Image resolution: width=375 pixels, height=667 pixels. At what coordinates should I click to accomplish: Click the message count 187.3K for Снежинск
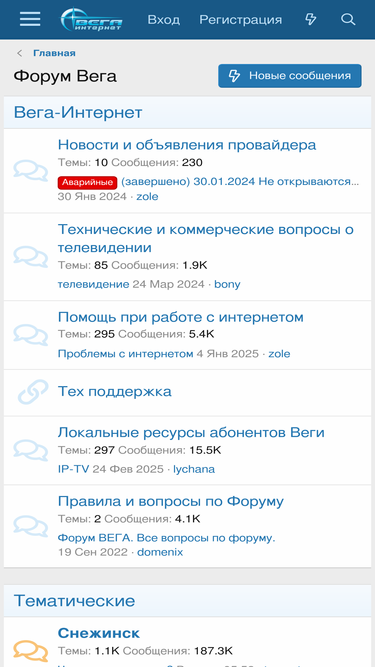[213, 651]
